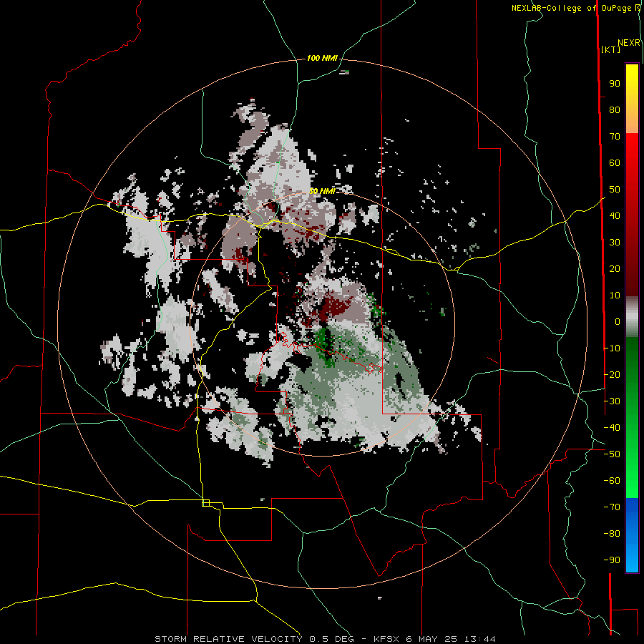Click the -20 value on the velocity scale
Image resolution: width=644 pixels, height=644 pixels.
click(x=612, y=375)
